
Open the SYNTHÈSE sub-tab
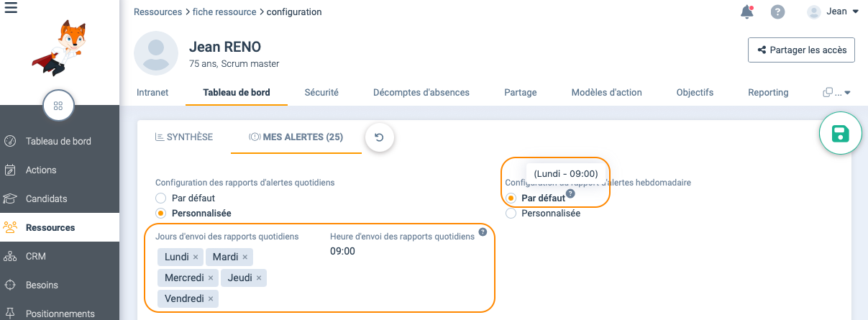(184, 137)
